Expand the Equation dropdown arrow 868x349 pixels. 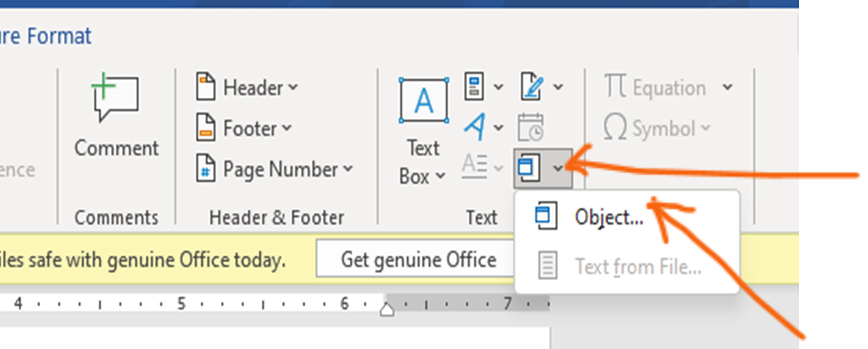[x=727, y=87]
